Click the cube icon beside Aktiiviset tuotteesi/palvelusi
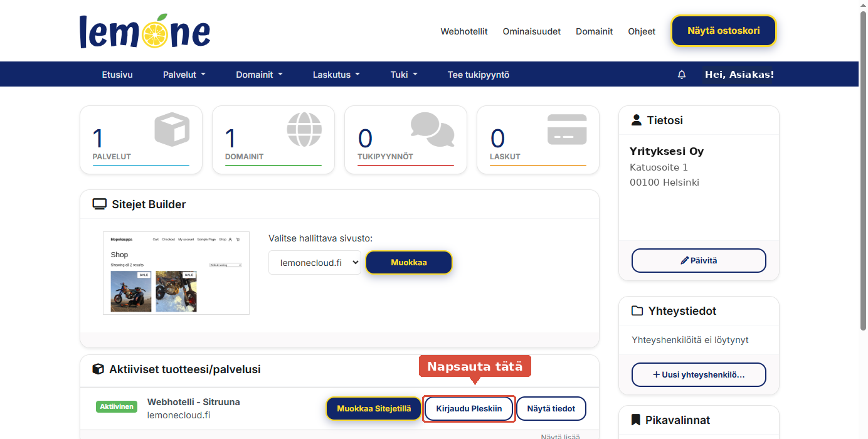The width and height of the screenshot is (868, 439). pos(98,369)
